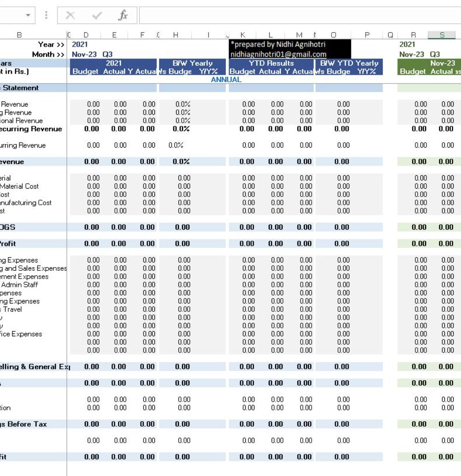Select column P header
Screen dimensions: 461x476
click(367, 35)
